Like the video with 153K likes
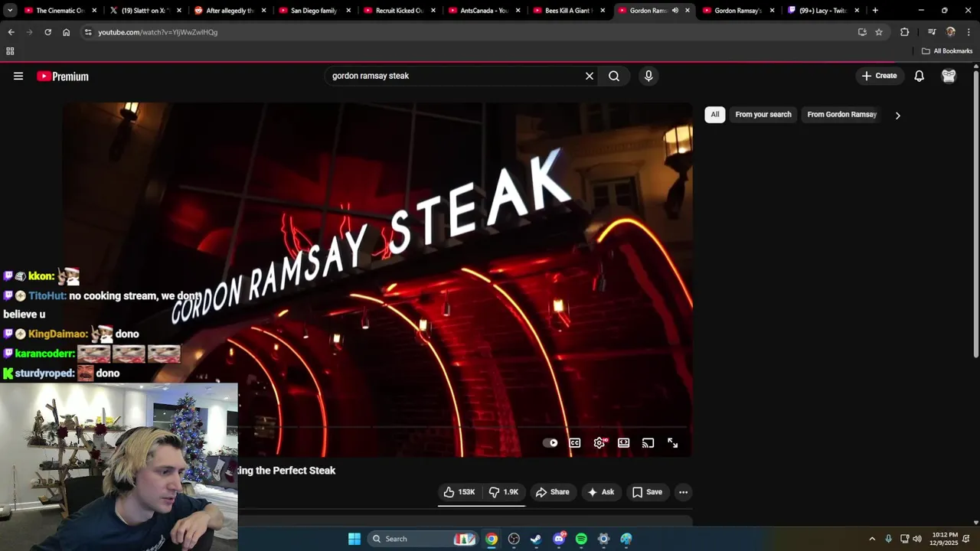 pyautogui.click(x=459, y=492)
